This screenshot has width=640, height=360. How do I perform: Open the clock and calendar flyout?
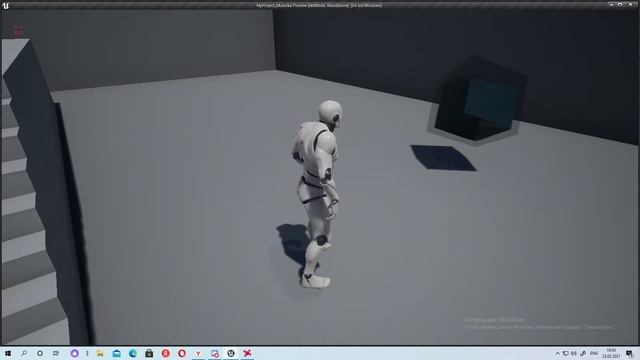(x=611, y=353)
